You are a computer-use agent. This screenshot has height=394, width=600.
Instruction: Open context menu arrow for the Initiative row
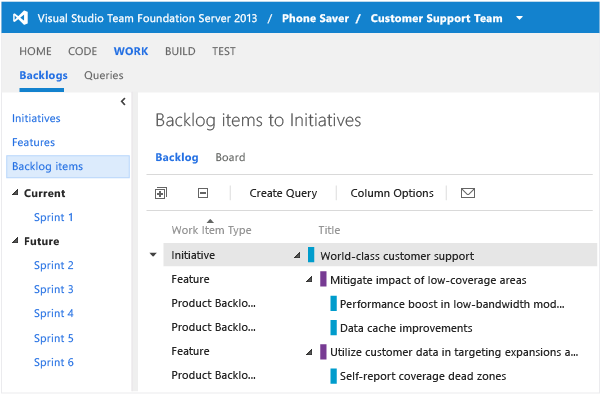tap(153, 255)
